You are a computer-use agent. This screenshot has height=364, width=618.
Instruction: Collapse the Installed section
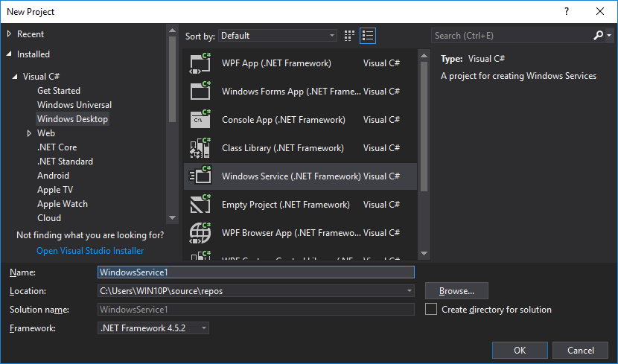(x=9, y=54)
